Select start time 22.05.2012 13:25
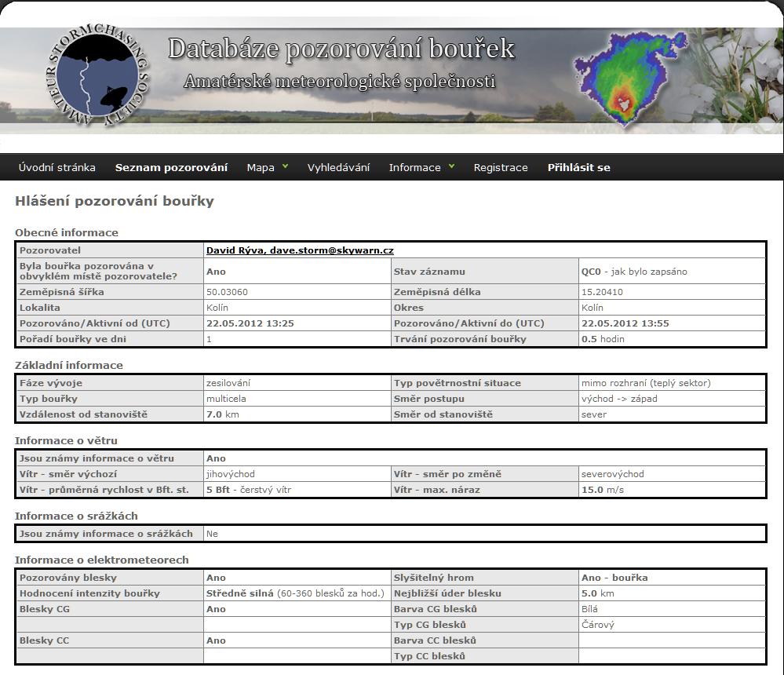784x675 pixels. click(250, 323)
